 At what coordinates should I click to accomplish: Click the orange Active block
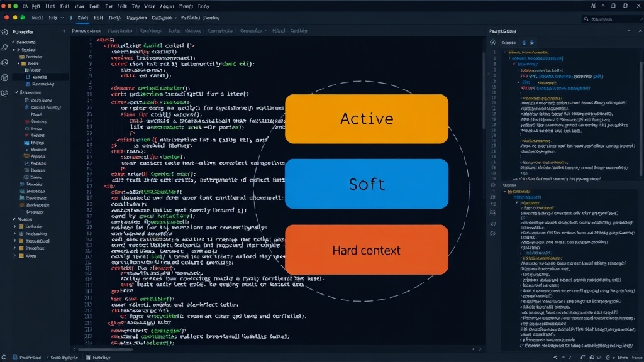point(367,119)
